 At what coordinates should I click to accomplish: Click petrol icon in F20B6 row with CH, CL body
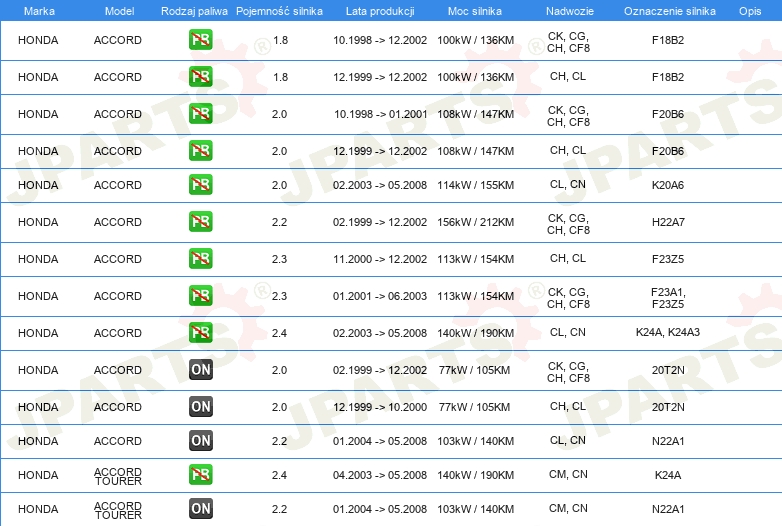click(x=200, y=151)
